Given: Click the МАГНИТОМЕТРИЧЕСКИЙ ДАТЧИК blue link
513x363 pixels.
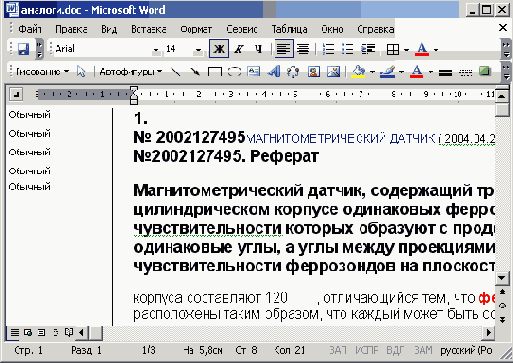Looking at the screenshot, I should click(341, 138).
